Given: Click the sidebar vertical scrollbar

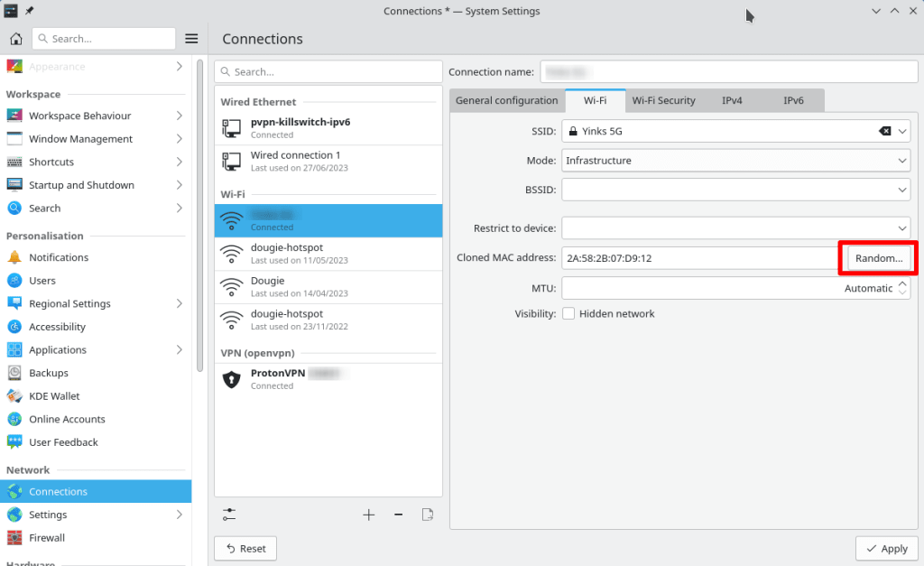Looking at the screenshot, I should point(199,215).
